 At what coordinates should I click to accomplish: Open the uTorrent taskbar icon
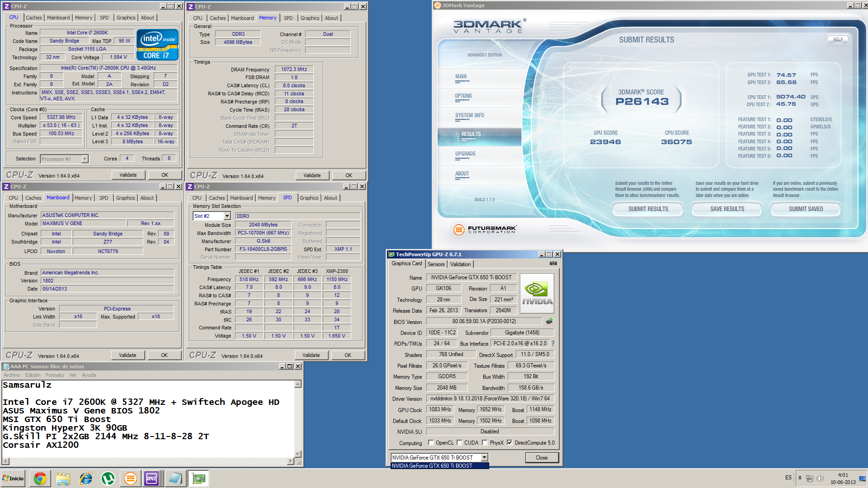click(x=108, y=479)
